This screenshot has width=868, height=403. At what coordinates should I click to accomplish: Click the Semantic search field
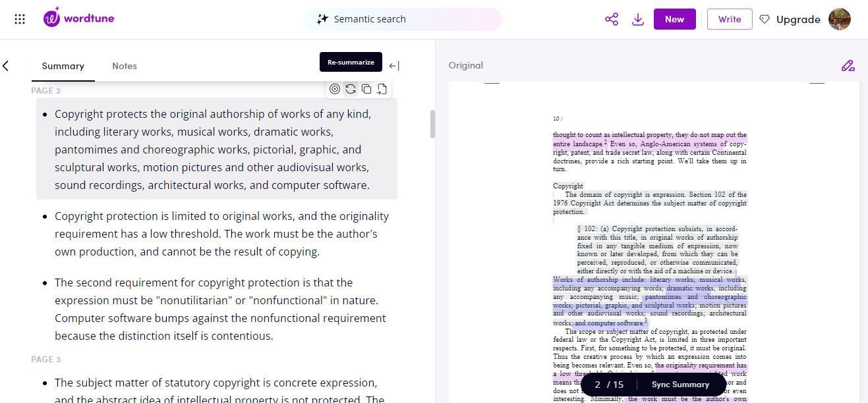click(x=403, y=19)
